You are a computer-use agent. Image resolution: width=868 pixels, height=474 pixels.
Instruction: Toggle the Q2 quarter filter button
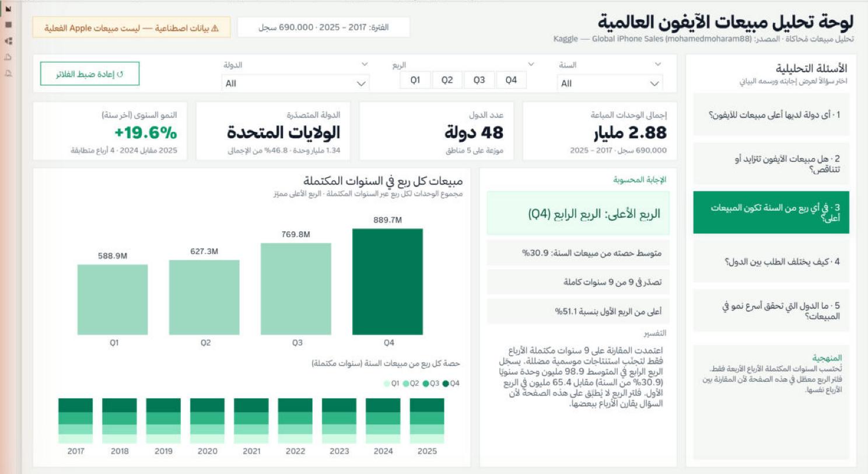tap(447, 81)
